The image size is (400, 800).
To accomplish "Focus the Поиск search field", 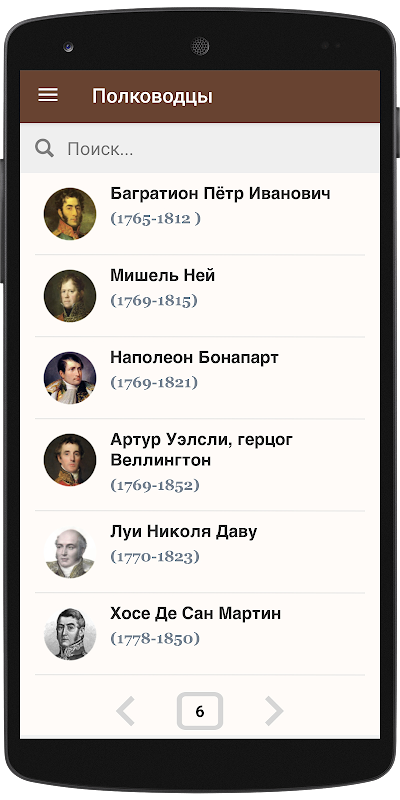I will (200, 148).
